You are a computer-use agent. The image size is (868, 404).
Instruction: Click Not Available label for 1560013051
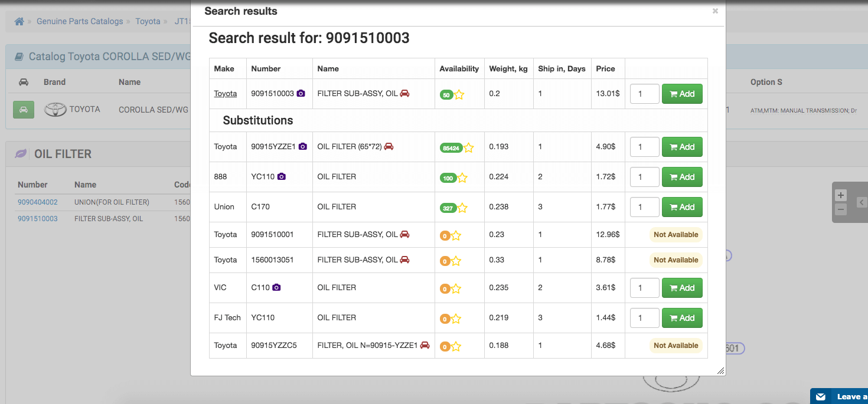[676, 260]
